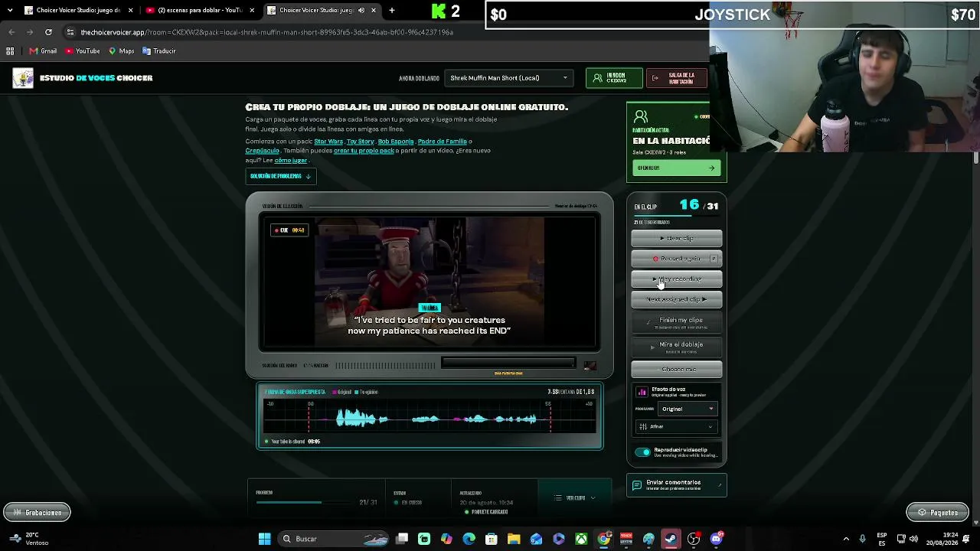Mute the tab using its speaker icon

pyautogui.click(x=361, y=11)
